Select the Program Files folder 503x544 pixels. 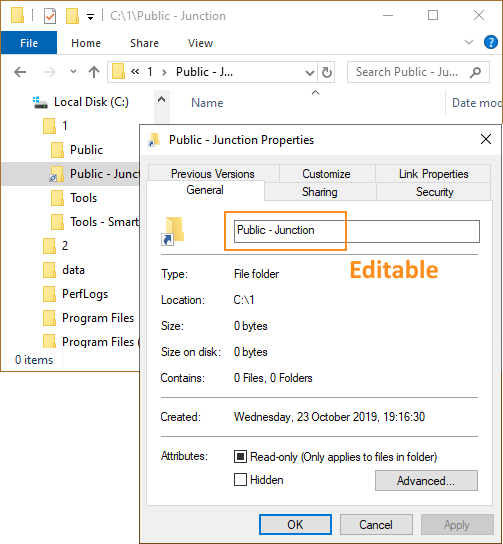click(x=98, y=318)
